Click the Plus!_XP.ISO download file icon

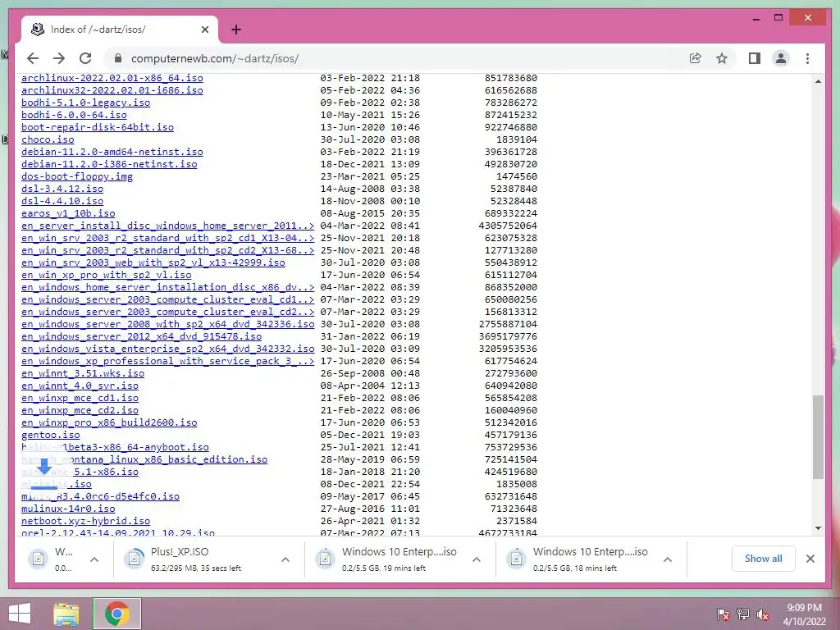134,559
